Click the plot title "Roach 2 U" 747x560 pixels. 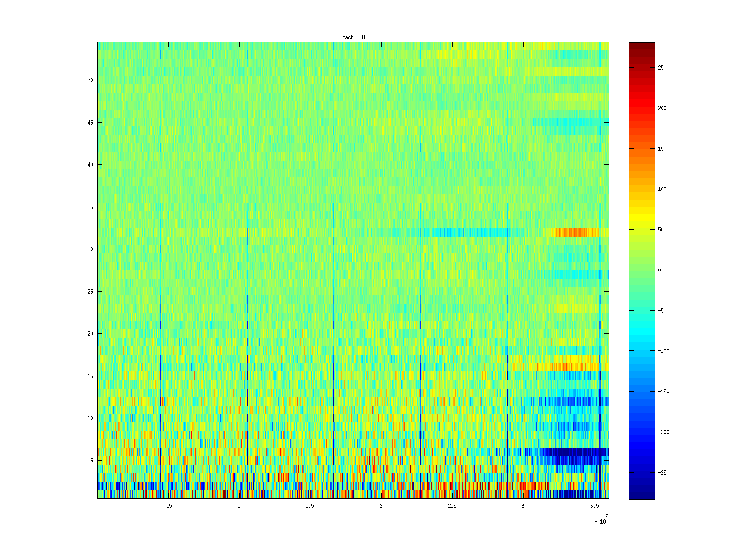pos(352,37)
